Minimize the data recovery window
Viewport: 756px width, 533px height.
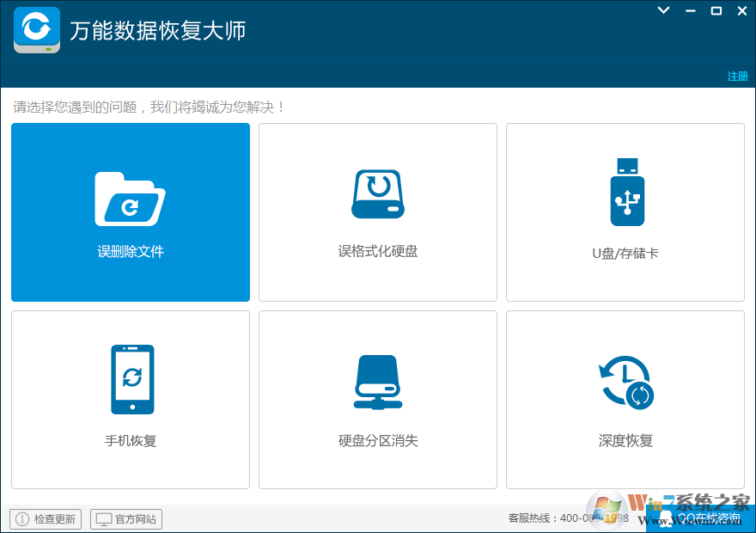[690, 10]
